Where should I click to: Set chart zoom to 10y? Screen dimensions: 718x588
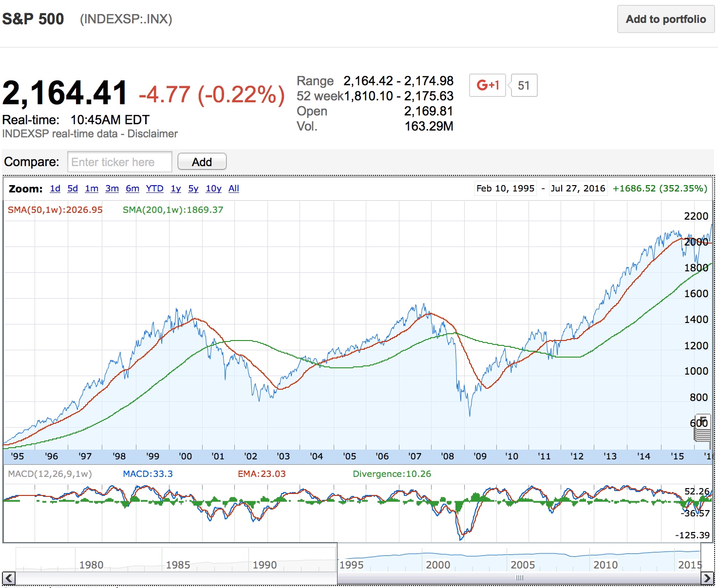[x=213, y=189]
